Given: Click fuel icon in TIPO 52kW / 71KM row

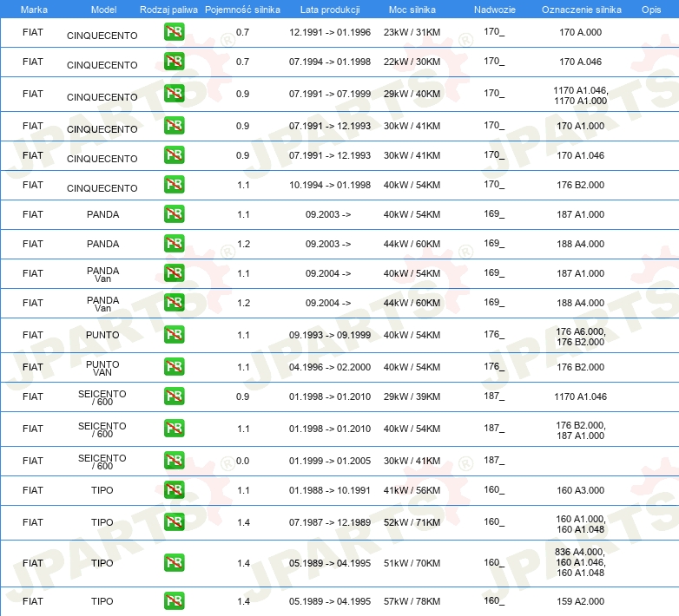Looking at the screenshot, I should pyautogui.click(x=174, y=521).
